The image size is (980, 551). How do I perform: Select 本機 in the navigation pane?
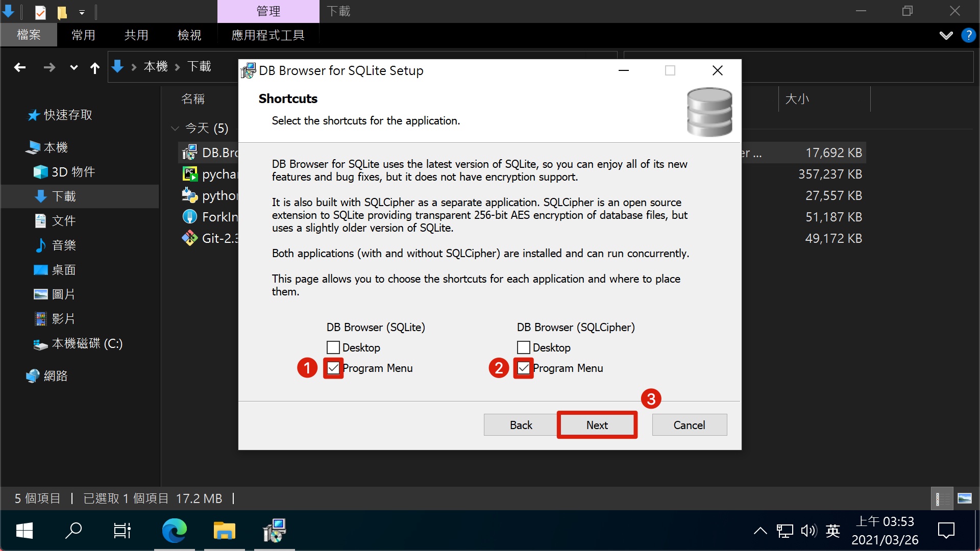coord(47,147)
